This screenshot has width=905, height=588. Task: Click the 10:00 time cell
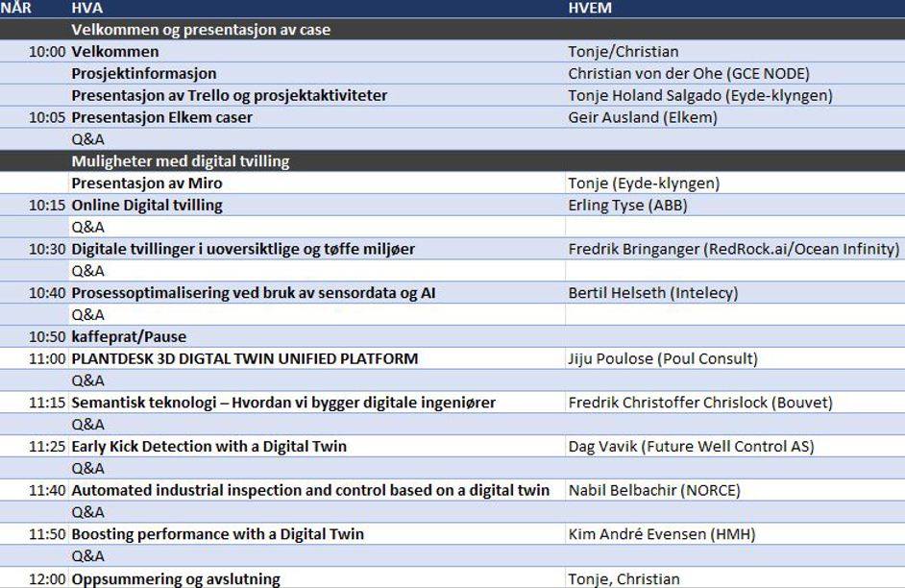tap(47, 52)
